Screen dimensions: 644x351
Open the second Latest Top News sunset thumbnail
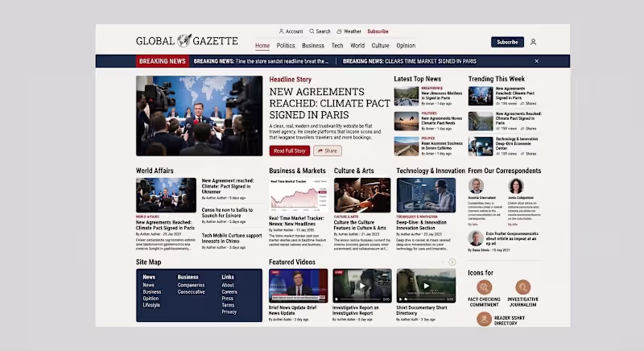407,121
